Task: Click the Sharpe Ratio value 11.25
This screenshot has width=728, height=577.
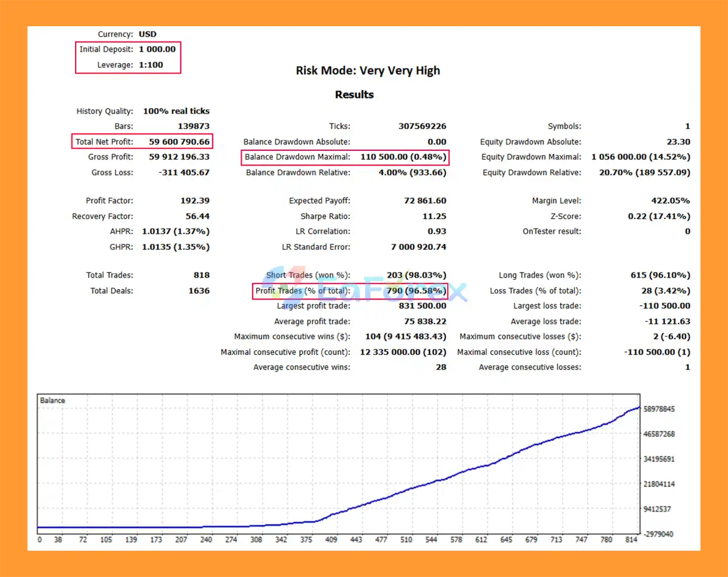Action: click(x=434, y=216)
